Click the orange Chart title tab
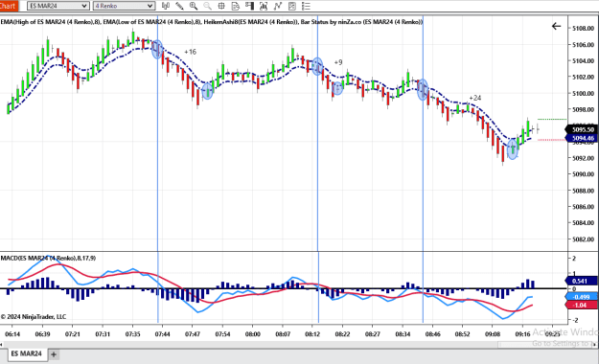The image size is (599, 364). tap(9, 6)
